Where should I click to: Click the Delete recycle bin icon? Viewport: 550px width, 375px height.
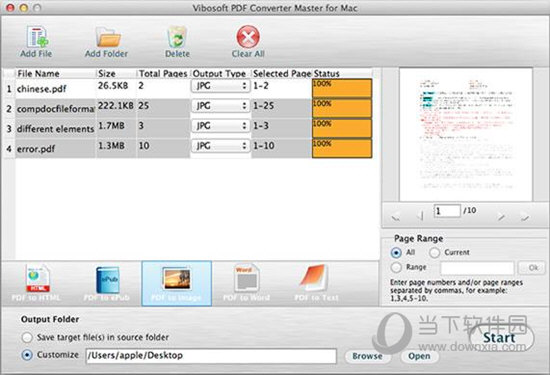(177, 37)
